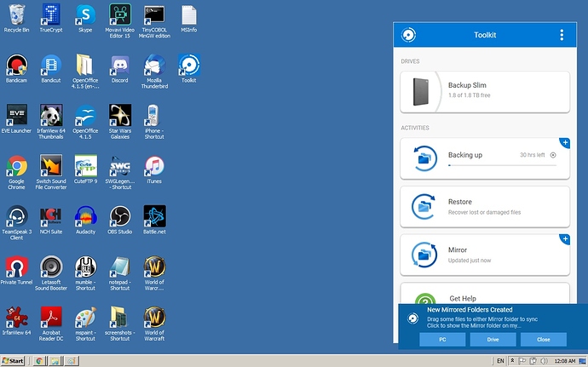Open the Restore activity
This screenshot has width=588, height=367.
(485, 207)
